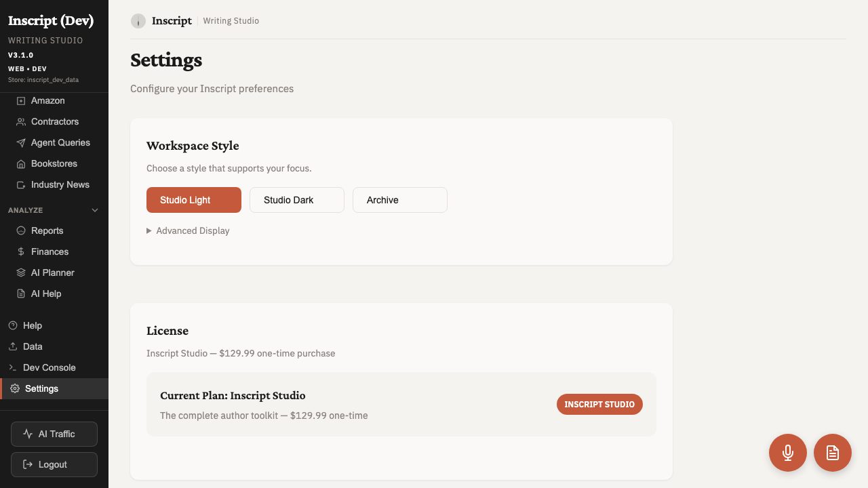Screen dimensions: 868x488
Task: Select the Studio Dark workspace style
Action: 296,200
